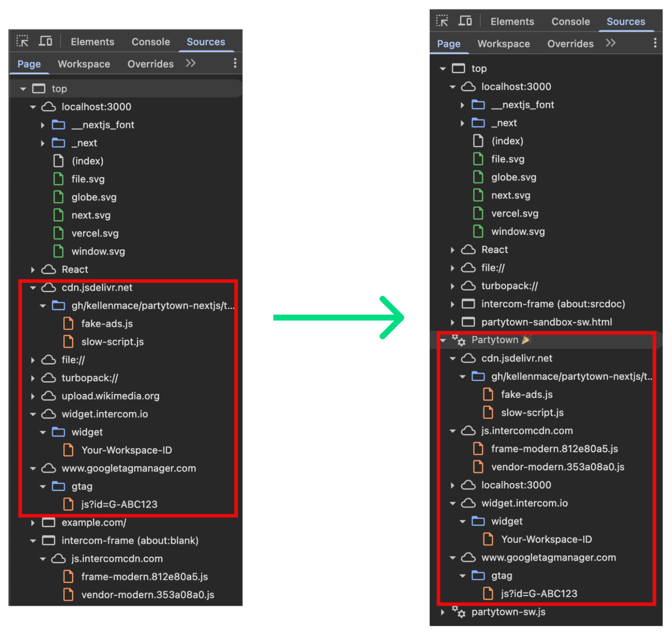Open Elements tab in right panel
This screenshot has height=633, width=672.
512,21
